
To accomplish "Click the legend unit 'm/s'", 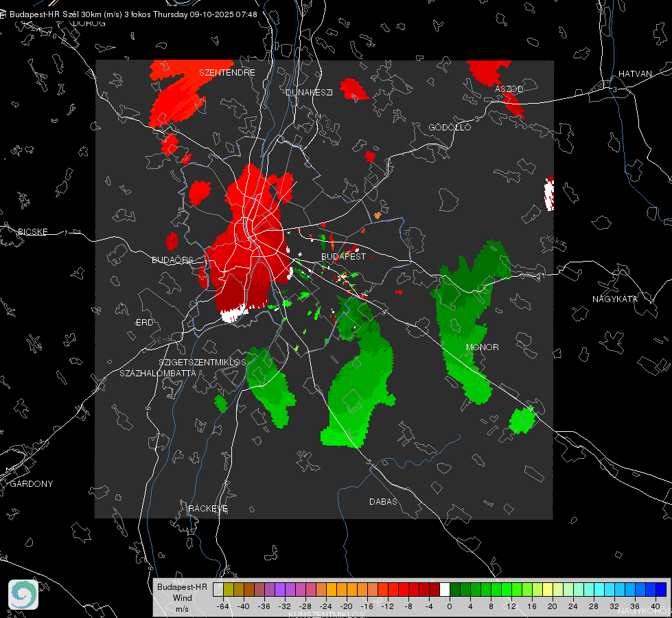I will coord(182,608).
